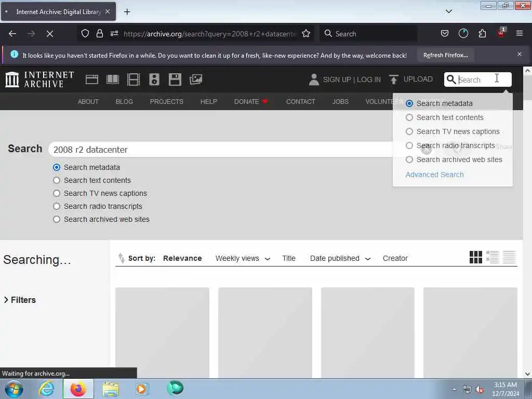The image size is (532, 399).
Task: Launch Internet Explorer from taskbar
Action: [x=46, y=389]
